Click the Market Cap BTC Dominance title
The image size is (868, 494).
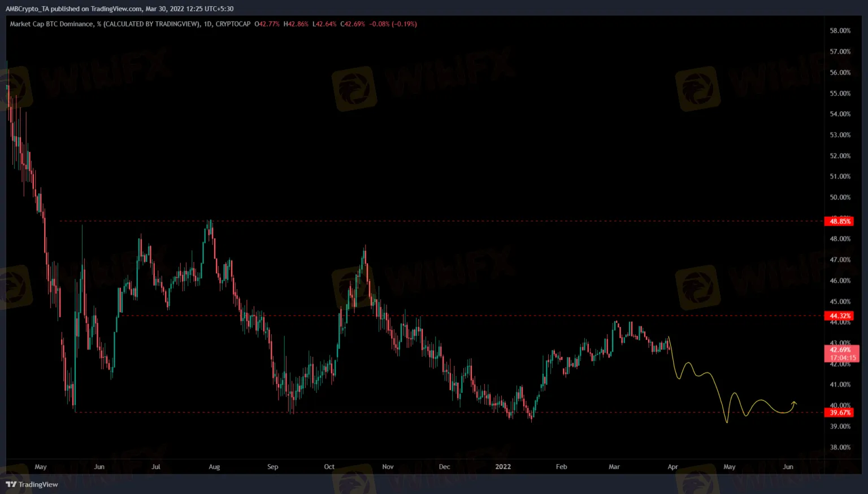pyautogui.click(x=51, y=24)
